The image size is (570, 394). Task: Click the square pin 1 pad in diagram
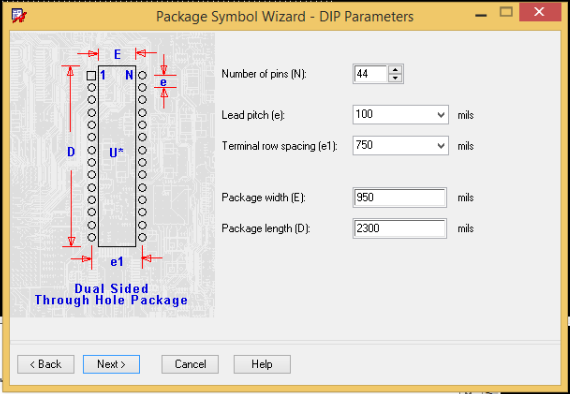[91, 76]
